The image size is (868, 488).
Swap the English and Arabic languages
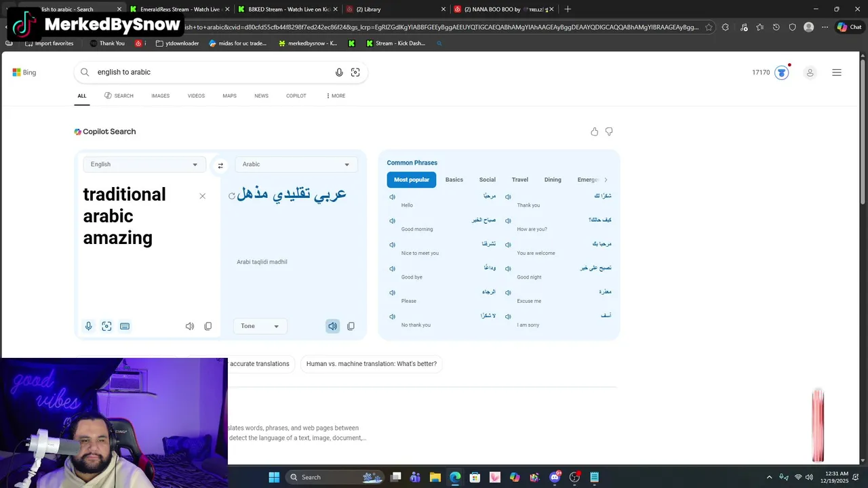(x=220, y=165)
